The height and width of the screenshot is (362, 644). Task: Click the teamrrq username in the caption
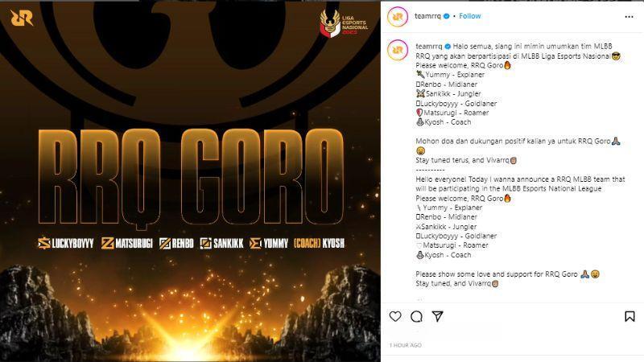429,47
